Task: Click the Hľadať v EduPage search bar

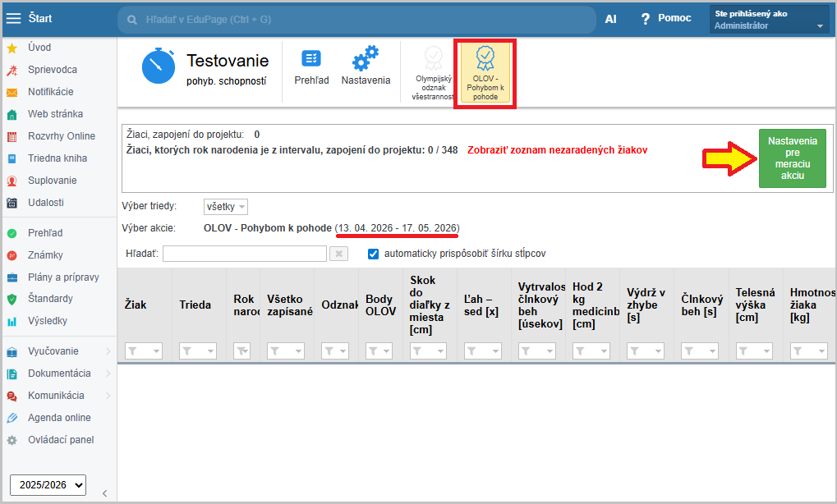Action: click(x=356, y=19)
